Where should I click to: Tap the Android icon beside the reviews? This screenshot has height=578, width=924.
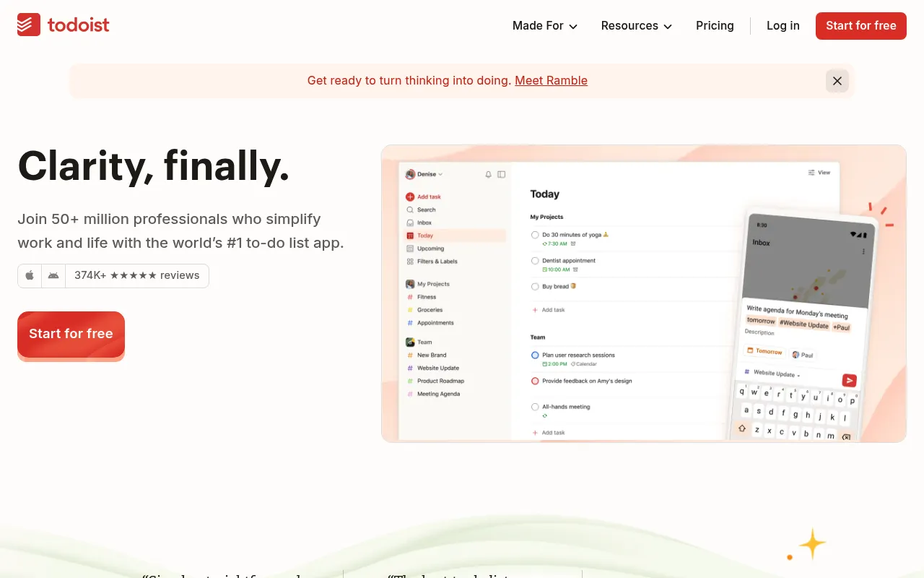click(x=53, y=276)
